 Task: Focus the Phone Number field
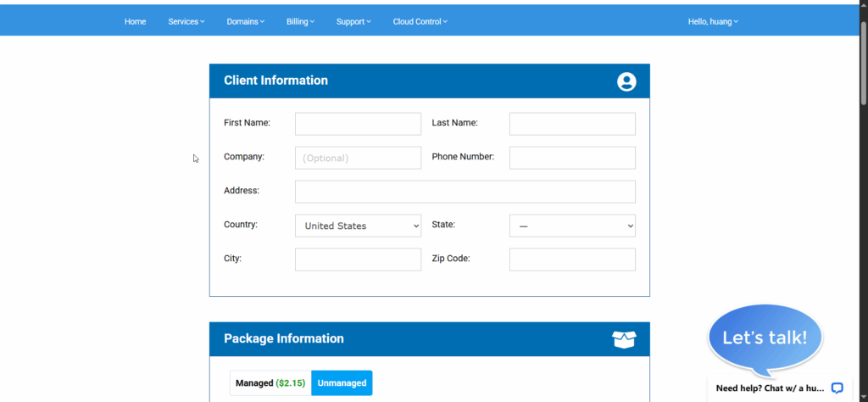tap(572, 158)
